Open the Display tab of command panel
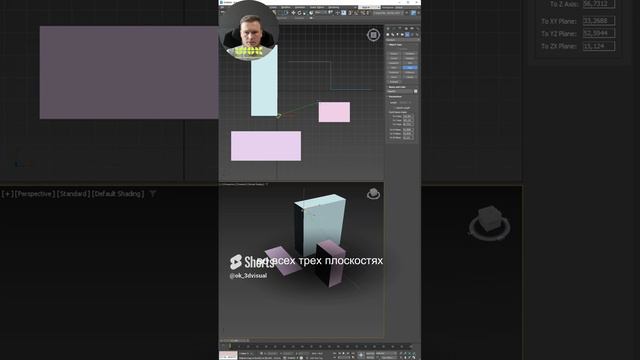The width and height of the screenshot is (640, 360). pyautogui.click(x=412, y=28)
